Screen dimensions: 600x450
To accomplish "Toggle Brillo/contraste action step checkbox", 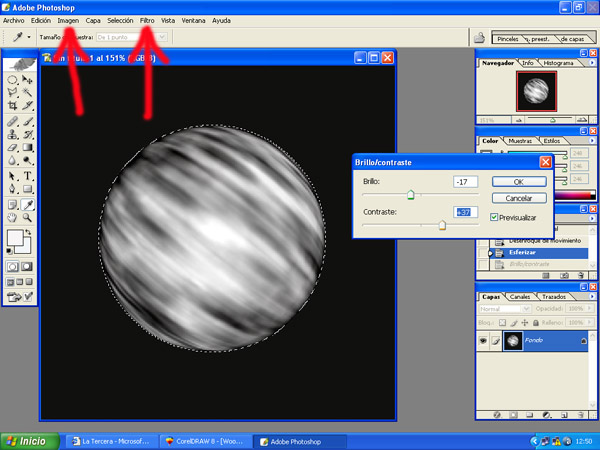I will pos(483,264).
